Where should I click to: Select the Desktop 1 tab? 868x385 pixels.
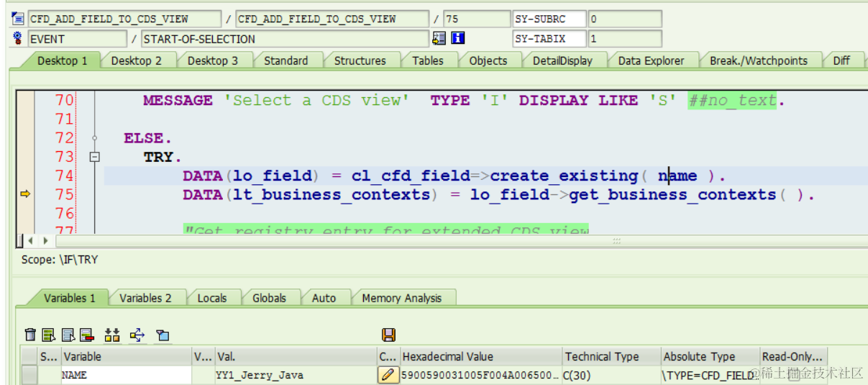[62, 61]
